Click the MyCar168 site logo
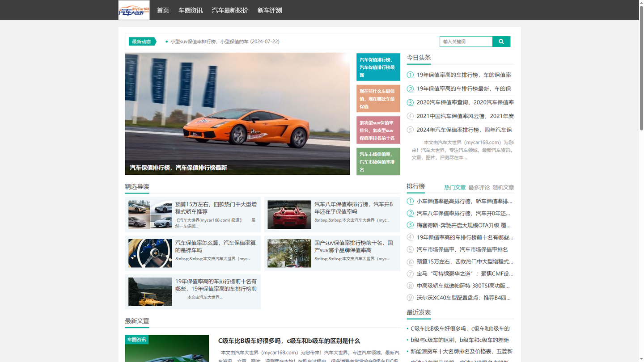644x362 pixels. point(134,10)
